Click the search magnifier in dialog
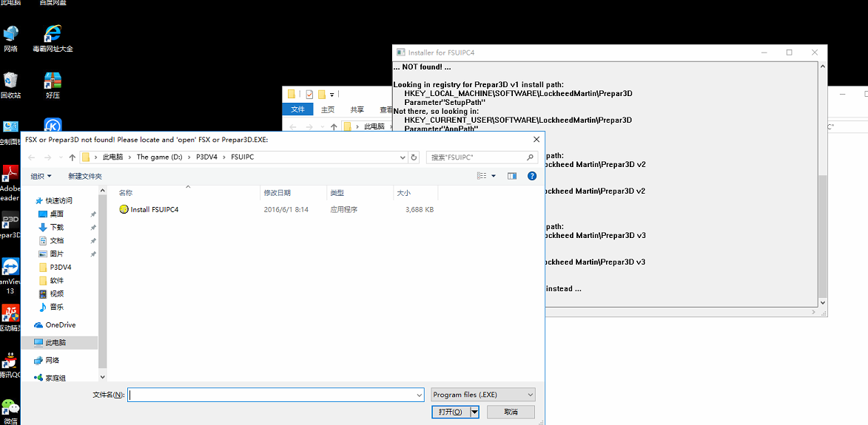This screenshot has height=425, width=868. click(530, 157)
